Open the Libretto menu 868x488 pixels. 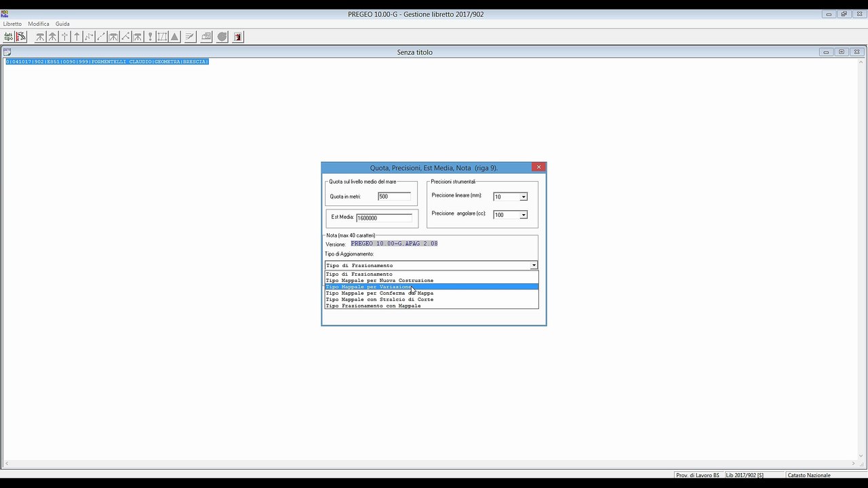coord(12,24)
